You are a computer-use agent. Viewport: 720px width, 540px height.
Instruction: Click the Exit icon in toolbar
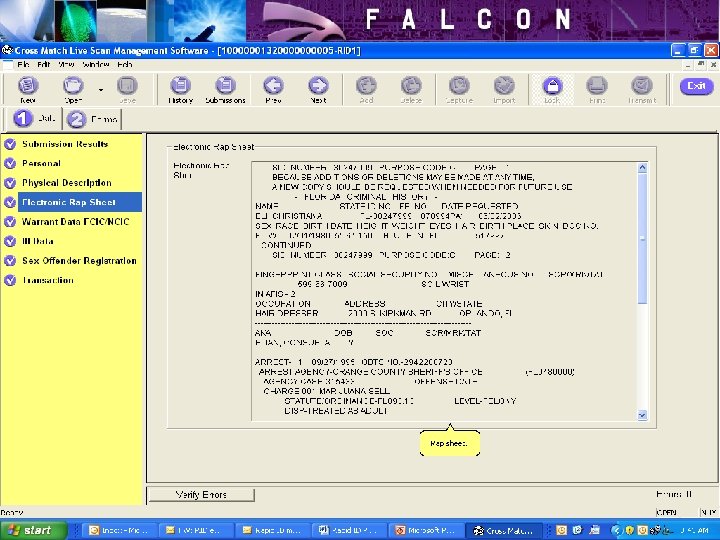tap(696, 87)
